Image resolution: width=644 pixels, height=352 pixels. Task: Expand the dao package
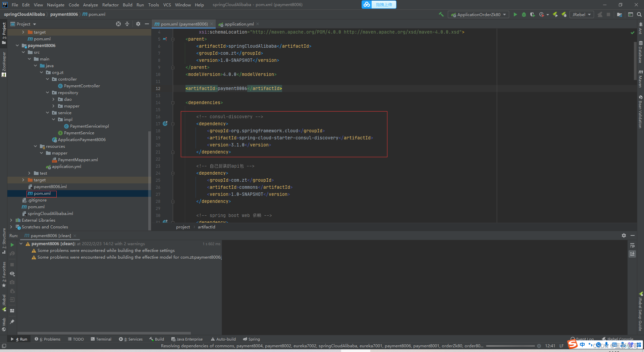tap(53, 99)
